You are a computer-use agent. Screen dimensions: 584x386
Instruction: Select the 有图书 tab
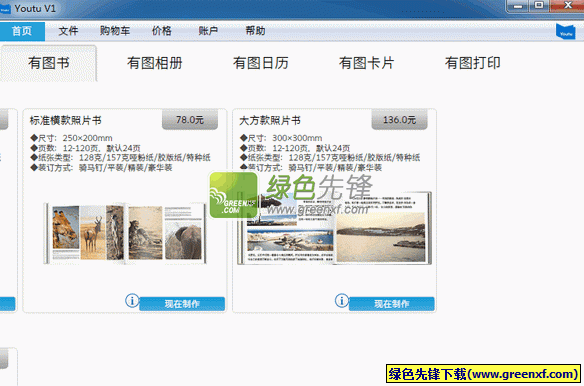(49, 63)
